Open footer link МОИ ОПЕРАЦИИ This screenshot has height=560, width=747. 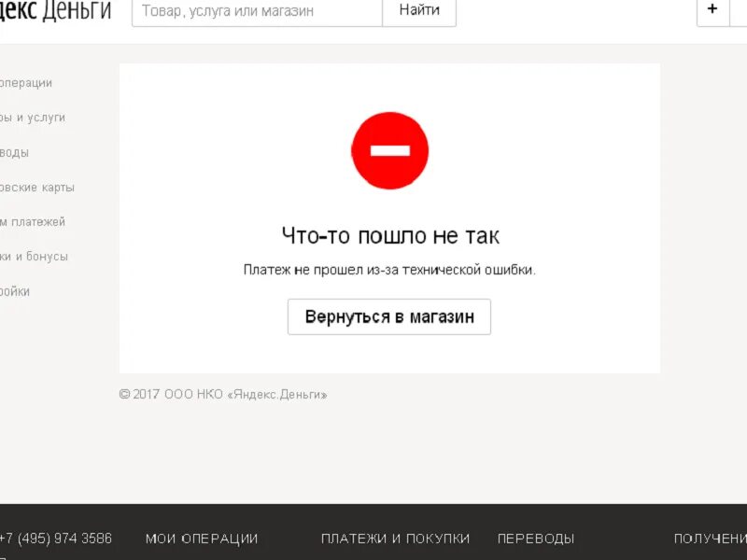[202, 539]
